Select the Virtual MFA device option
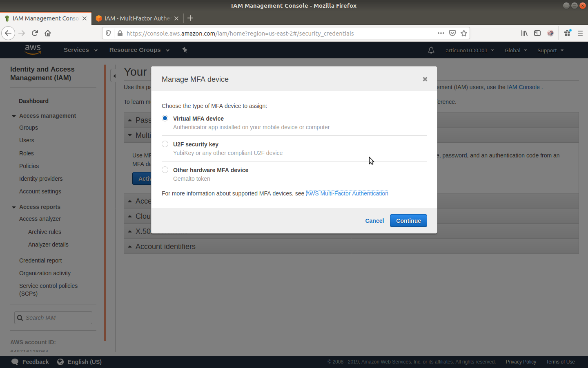588x368 pixels. click(165, 118)
